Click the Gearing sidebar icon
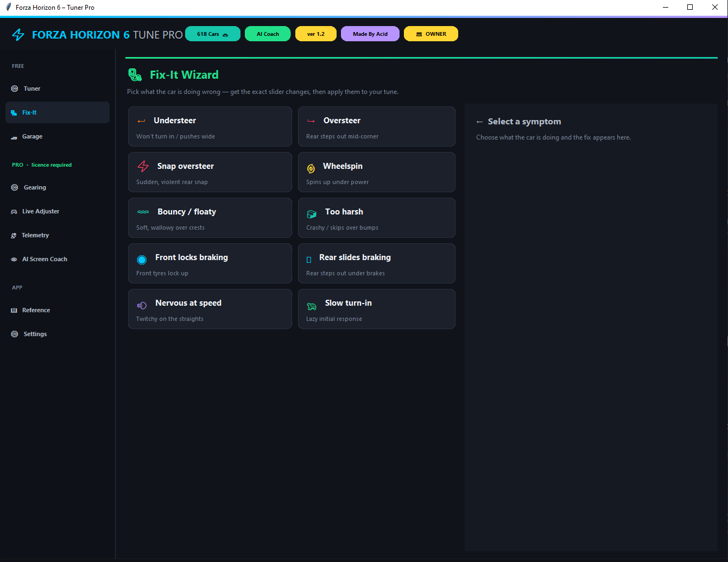Image resolution: width=728 pixels, height=562 pixels. tap(15, 187)
